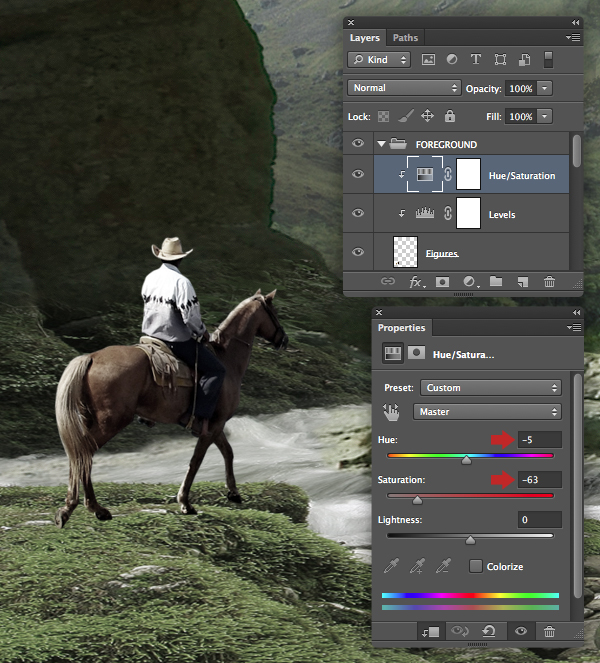Select the mask icon in Properties panel

click(416, 352)
